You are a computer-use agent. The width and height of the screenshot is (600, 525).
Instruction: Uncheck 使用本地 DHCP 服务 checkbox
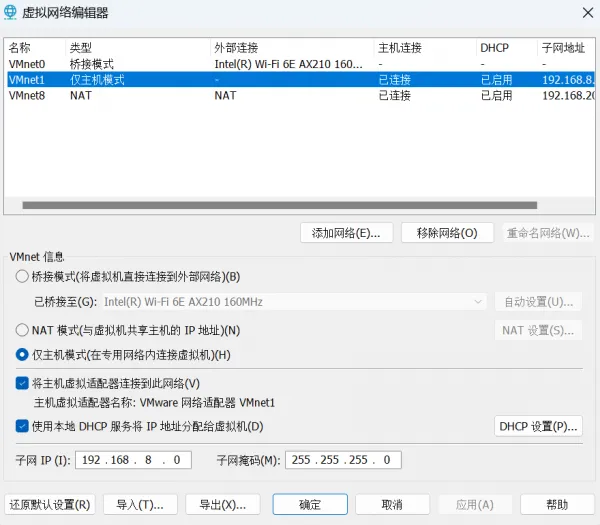click(x=22, y=426)
